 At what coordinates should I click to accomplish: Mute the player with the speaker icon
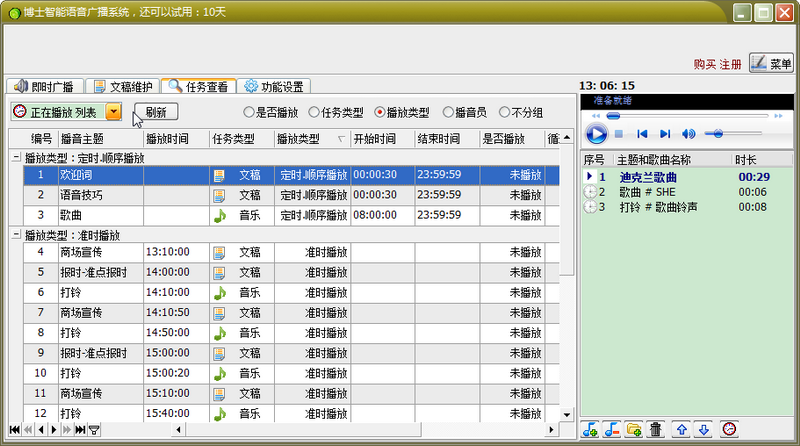pos(688,134)
